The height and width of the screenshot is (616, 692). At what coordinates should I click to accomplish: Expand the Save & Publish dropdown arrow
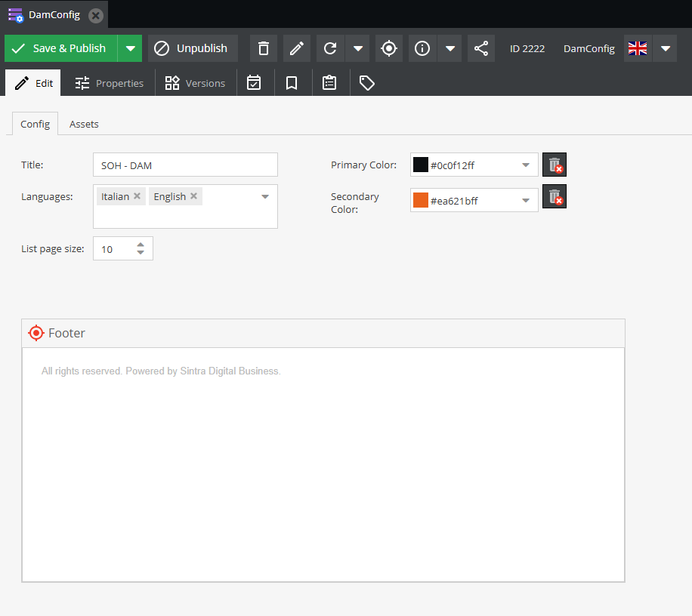(130, 48)
